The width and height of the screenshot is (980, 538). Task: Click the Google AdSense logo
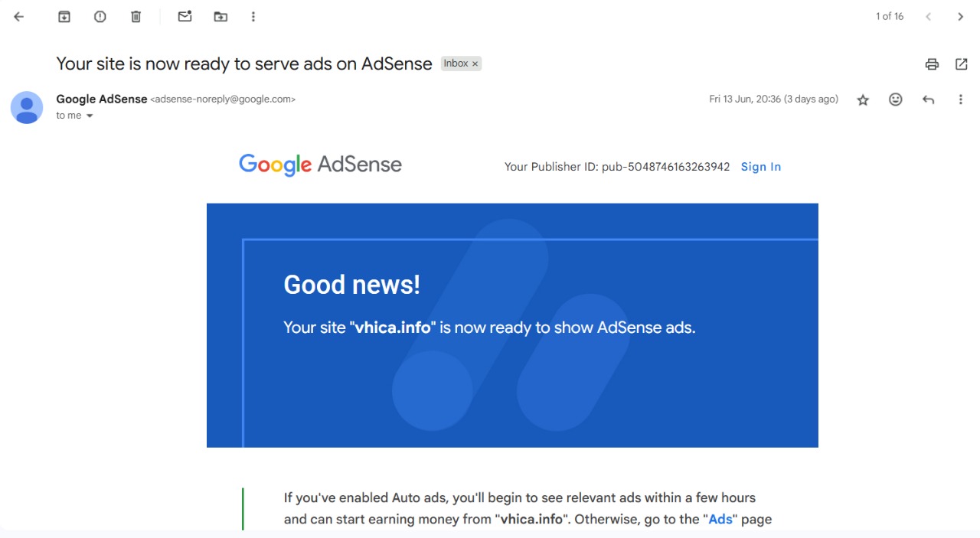click(320, 165)
